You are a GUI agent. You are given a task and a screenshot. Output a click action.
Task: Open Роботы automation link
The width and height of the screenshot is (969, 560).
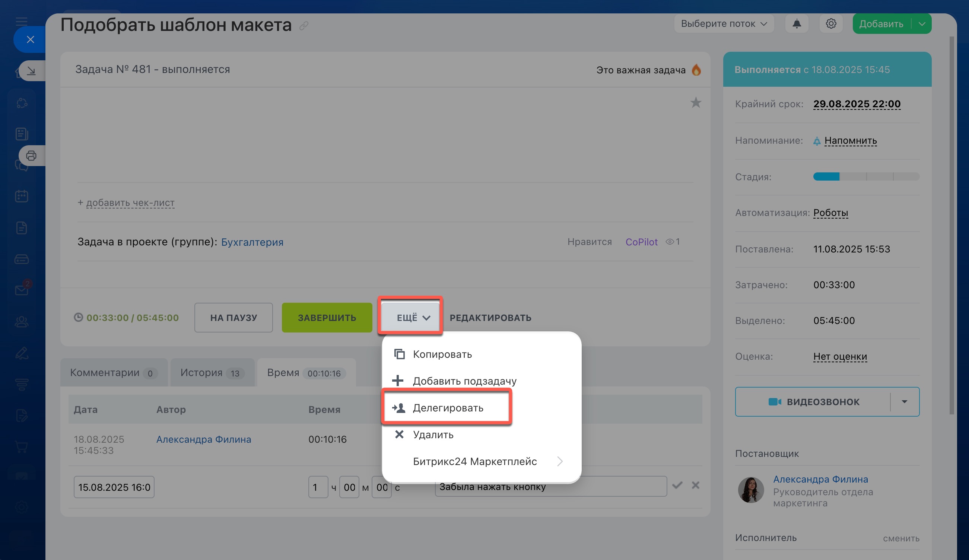click(830, 213)
